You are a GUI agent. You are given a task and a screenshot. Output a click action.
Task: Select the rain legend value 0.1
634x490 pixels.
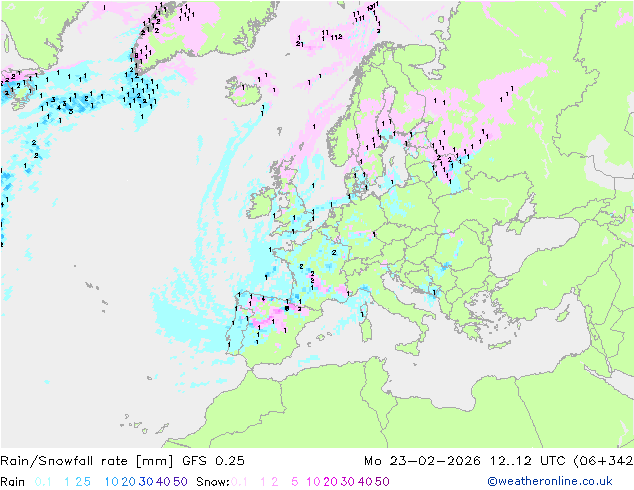(x=43, y=482)
